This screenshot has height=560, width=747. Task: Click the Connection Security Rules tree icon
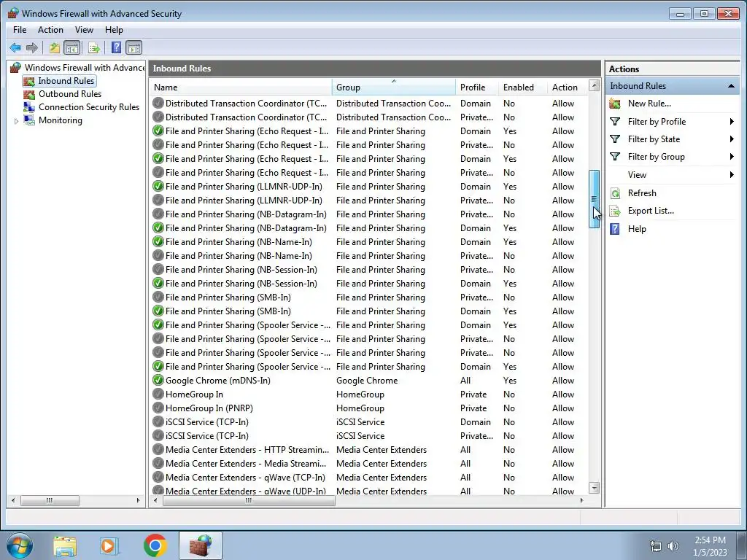click(29, 107)
